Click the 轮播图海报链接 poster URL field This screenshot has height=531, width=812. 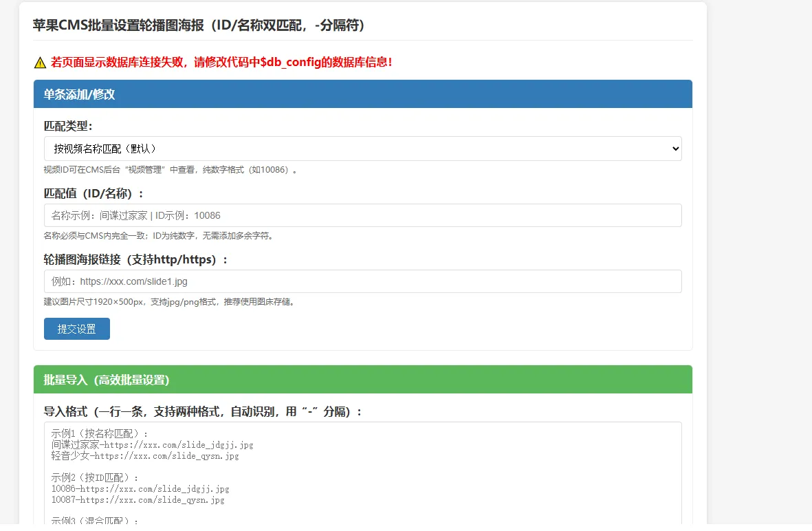pyautogui.click(x=362, y=281)
